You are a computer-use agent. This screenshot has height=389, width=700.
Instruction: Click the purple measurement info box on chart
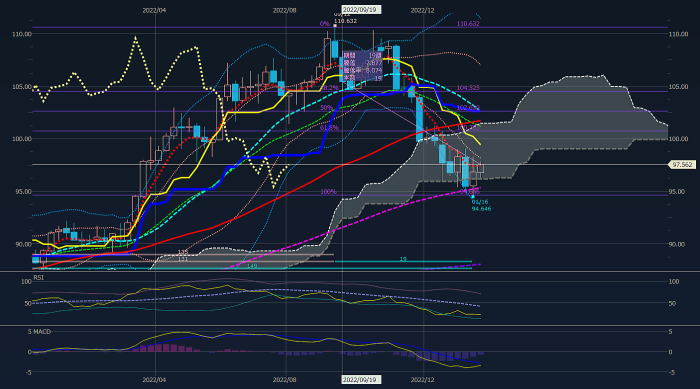click(x=362, y=67)
